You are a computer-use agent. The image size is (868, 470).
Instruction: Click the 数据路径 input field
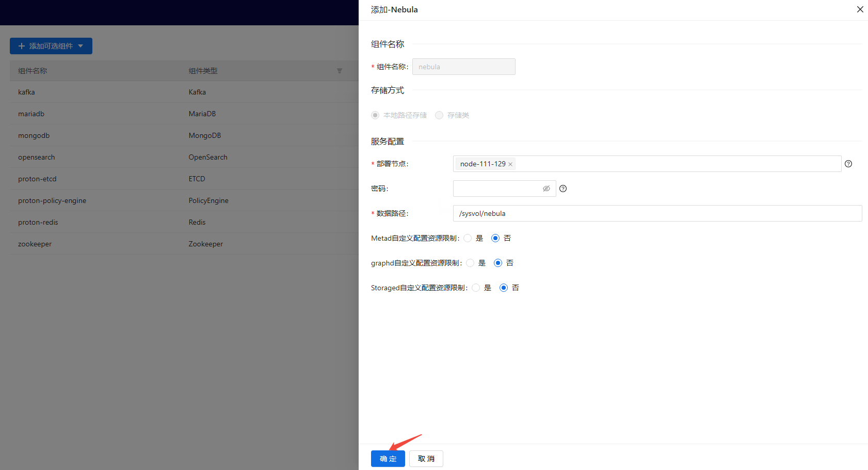click(657, 213)
